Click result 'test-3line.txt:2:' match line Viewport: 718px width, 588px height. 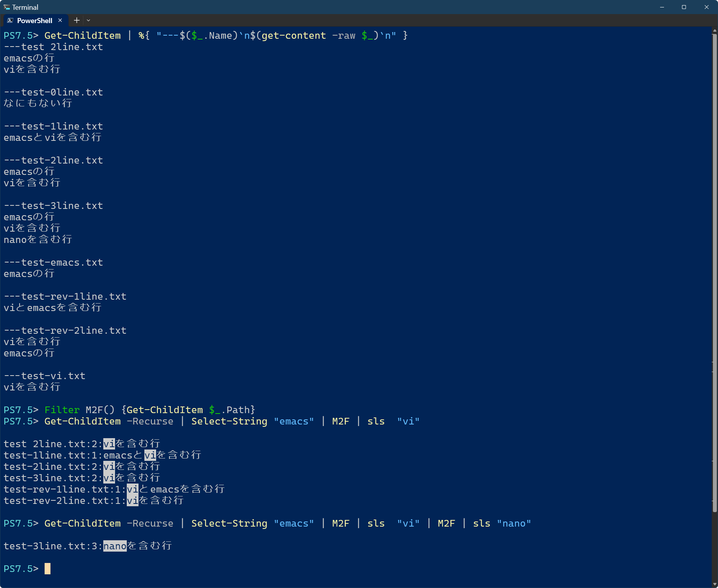tap(82, 478)
